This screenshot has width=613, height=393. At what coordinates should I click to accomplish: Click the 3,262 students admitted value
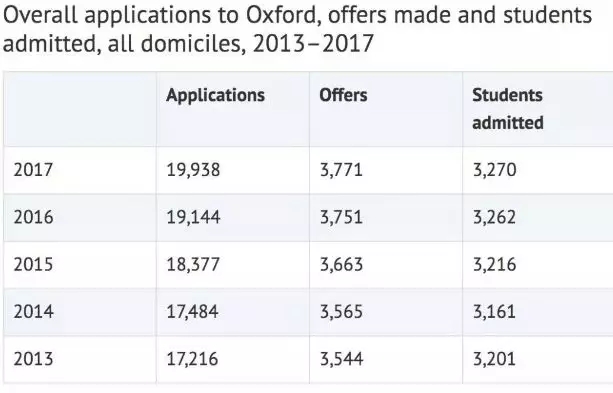495,217
